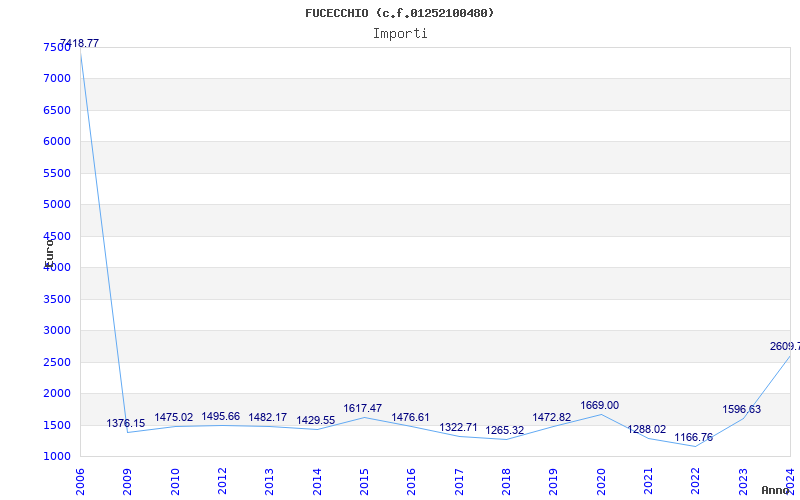
Task: Click the 1596.63 data label
Action: coord(741,409)
